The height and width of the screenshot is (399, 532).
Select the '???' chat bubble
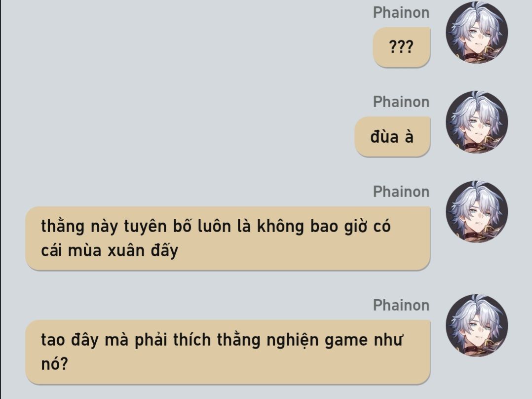(401, 47)
